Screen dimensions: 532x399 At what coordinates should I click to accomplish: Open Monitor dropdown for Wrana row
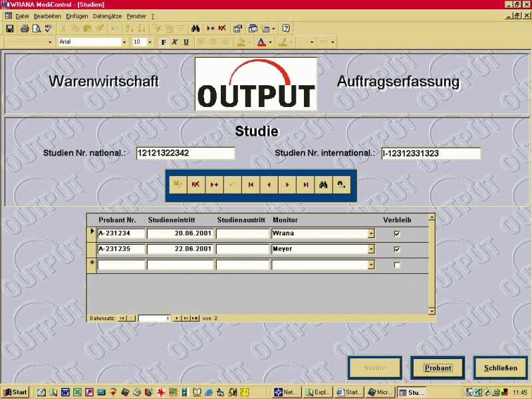click(371, 233)
